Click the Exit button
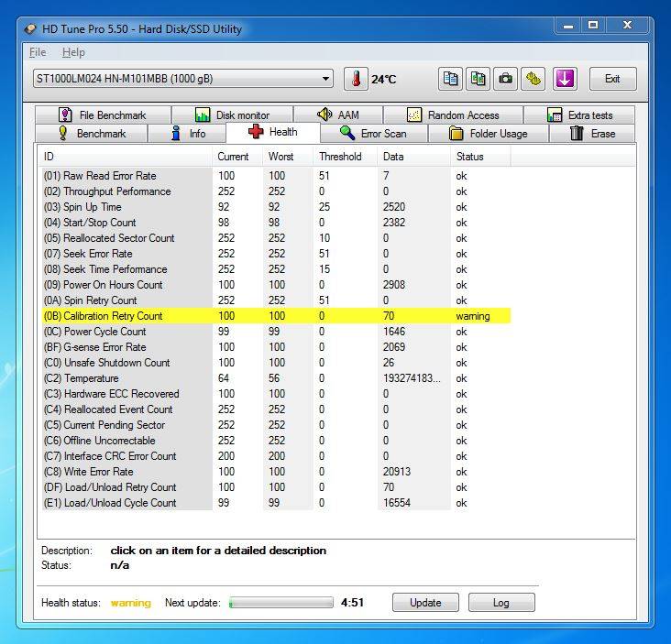The width and height of the screenshot is (671, 644). [x=612, y=79]
